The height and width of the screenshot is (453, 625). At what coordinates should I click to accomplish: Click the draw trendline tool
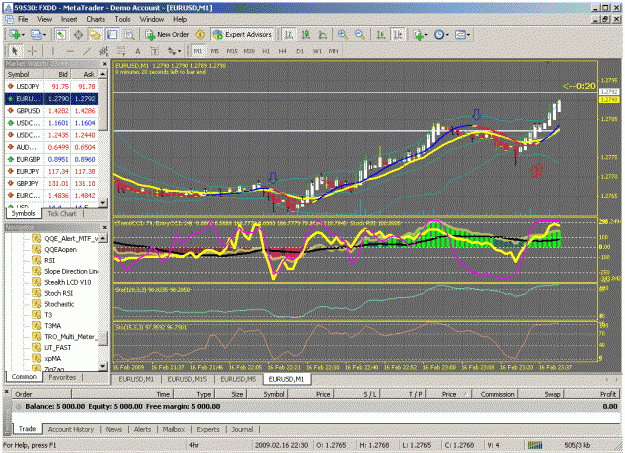pos(87,51)
